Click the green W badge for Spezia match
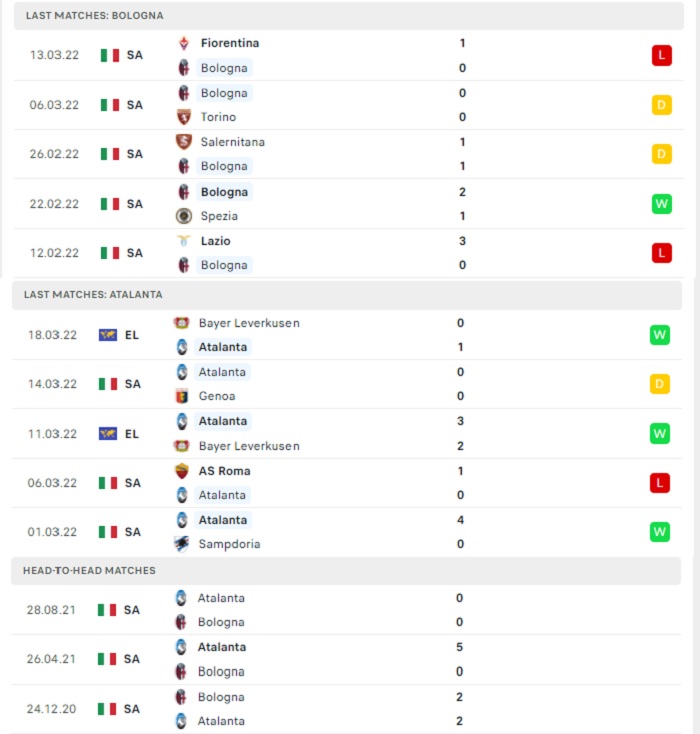The height and width of the screenshot is (734, 700). [662, 204]
